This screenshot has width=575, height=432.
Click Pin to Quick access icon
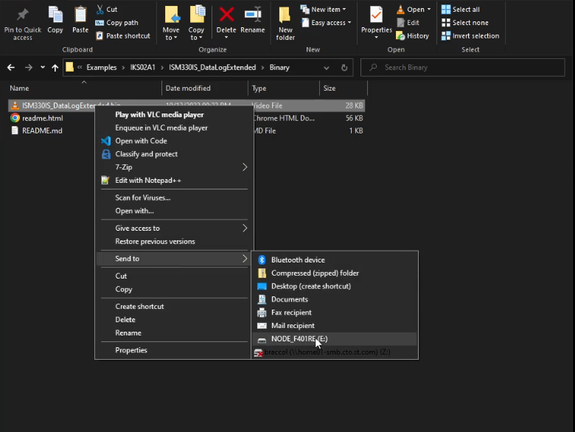click(22, 15)
